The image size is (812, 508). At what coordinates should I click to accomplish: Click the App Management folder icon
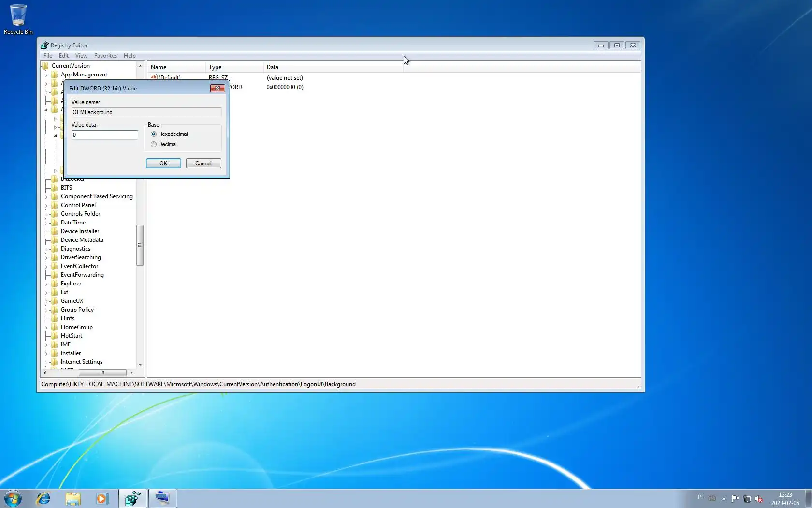tap(55, 75)
